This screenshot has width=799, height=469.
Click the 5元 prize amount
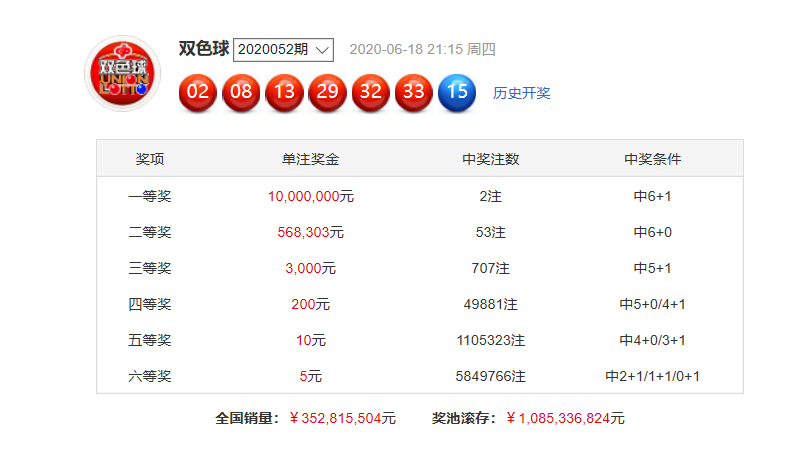[311, 376]
